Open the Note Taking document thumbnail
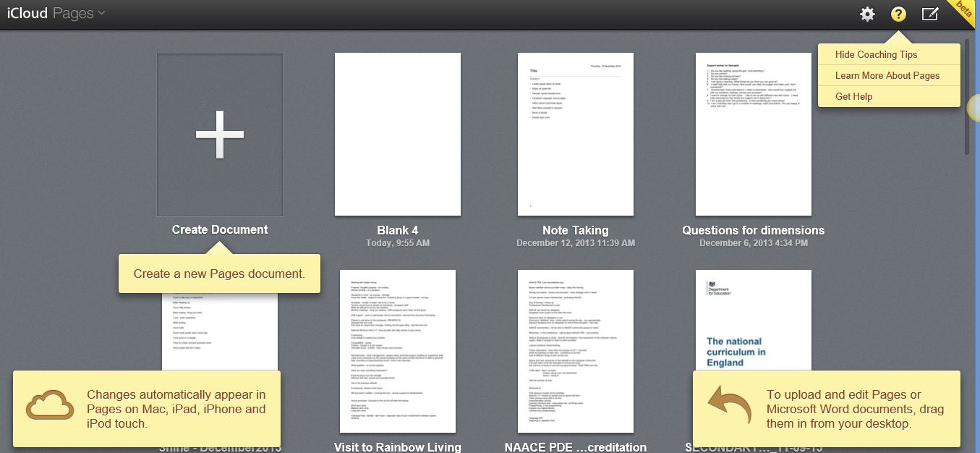This screenshot has height=453, width=980. coord(576,135)
